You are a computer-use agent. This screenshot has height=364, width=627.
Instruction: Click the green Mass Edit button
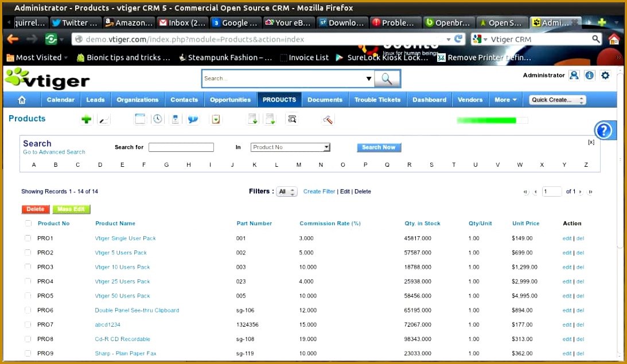pyautogui.click(x=71, y=209)
